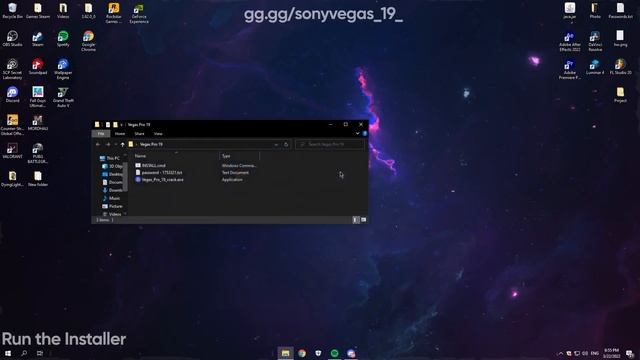The width and height of the screenshot is (640, 360).
Task: Select the FL Studio 20 desktop shortcut
Action: [x=620, y=67]
